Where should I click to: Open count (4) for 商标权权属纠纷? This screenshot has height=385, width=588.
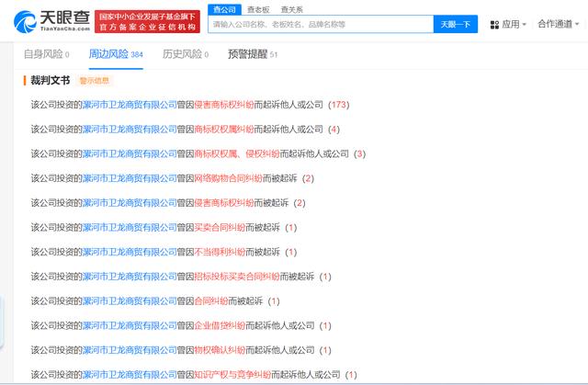pyautogui.click(x=334, y=130)
